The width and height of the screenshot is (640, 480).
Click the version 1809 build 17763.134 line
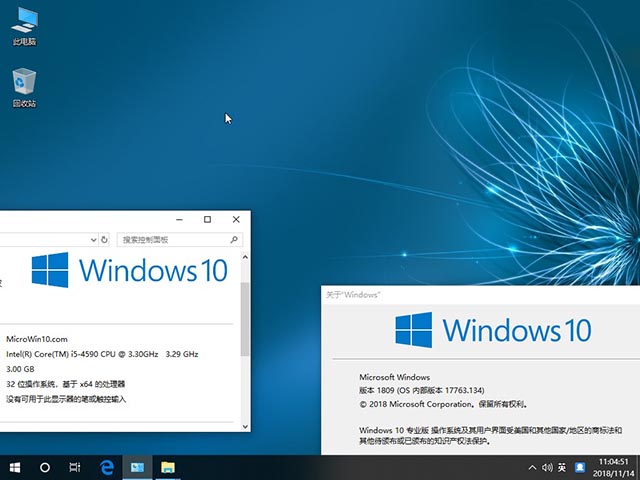pyautogui.click(x=422, y=391)
